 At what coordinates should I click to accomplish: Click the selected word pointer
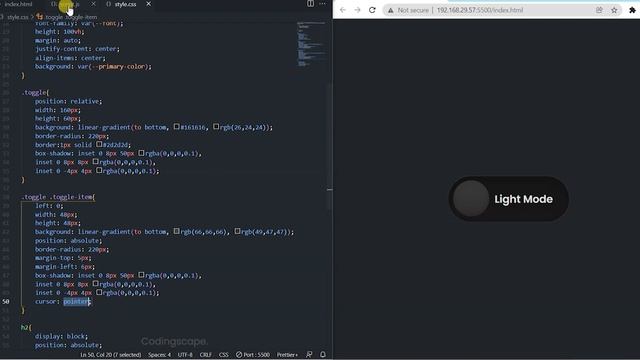coord(76,302)
